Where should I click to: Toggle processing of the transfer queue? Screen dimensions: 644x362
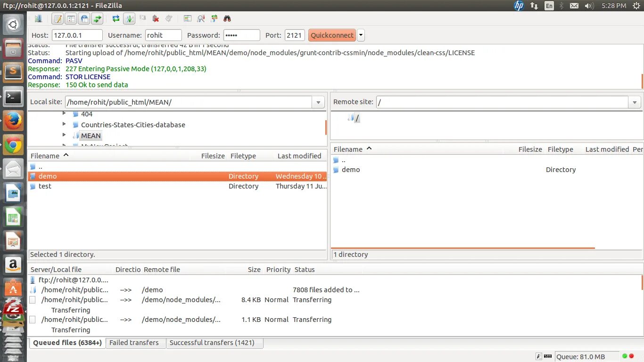(x=129, y=19)
